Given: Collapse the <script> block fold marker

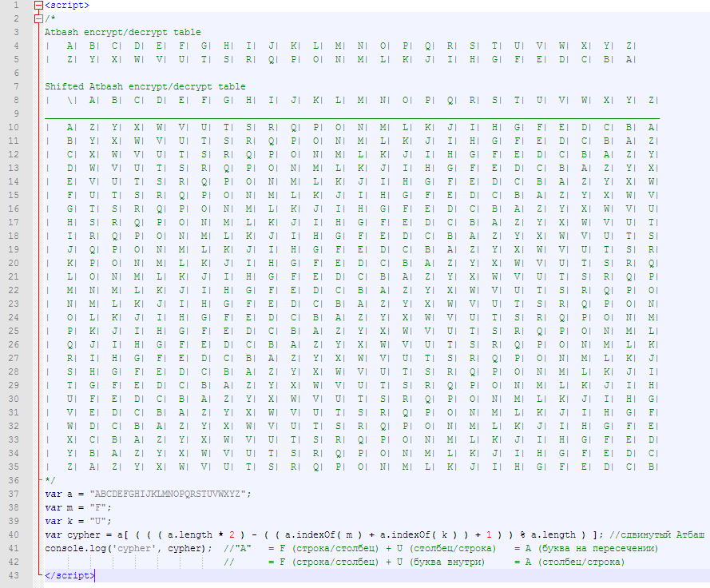Looking at the screenshot, I should click(39, 6).
